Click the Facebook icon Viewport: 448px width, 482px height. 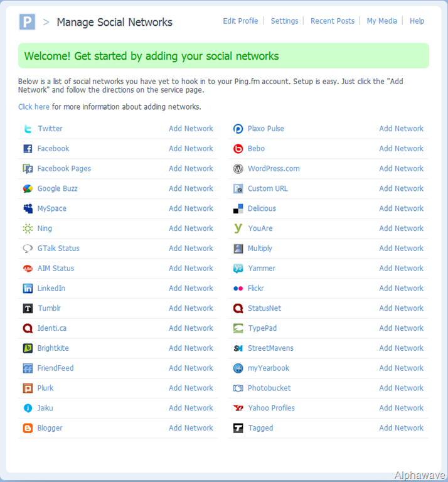tap(28, 149)
